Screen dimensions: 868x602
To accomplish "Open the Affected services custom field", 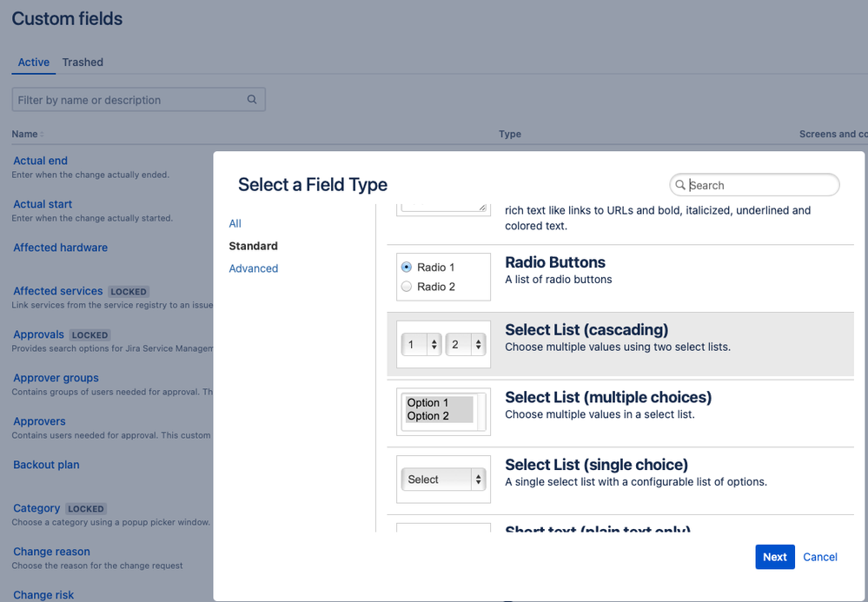I will coord(58,291).
